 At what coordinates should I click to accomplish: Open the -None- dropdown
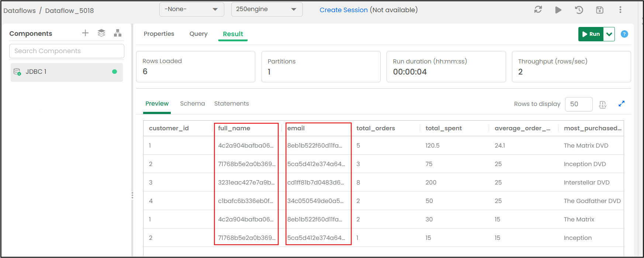[x=191, y=10]
